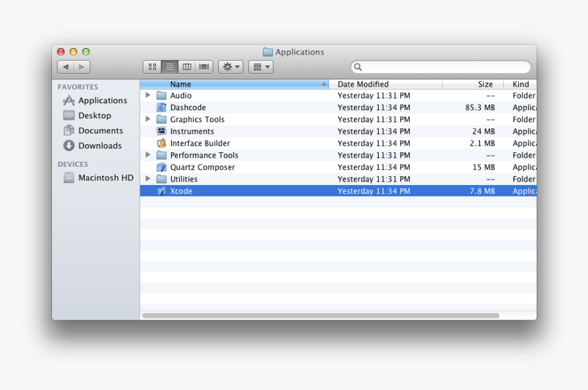
Task: Expand the Performance Tools folder
Action: (148, 155)
